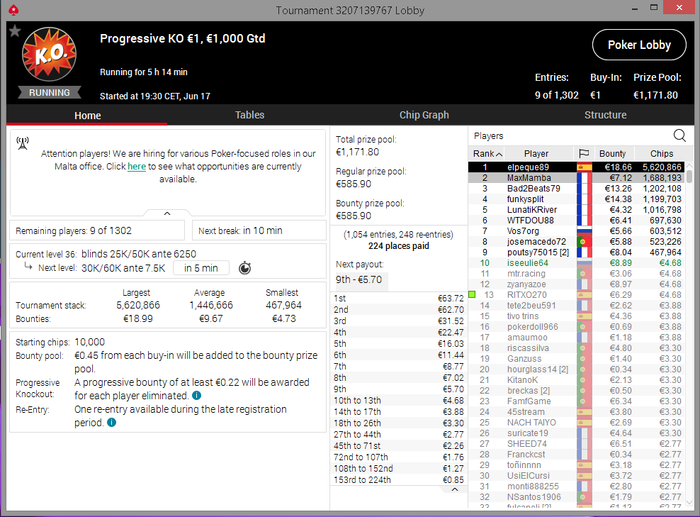Sort by Chips column header
Image resolution: width=700 pixels, height=517 pixels.
[661, 154]
